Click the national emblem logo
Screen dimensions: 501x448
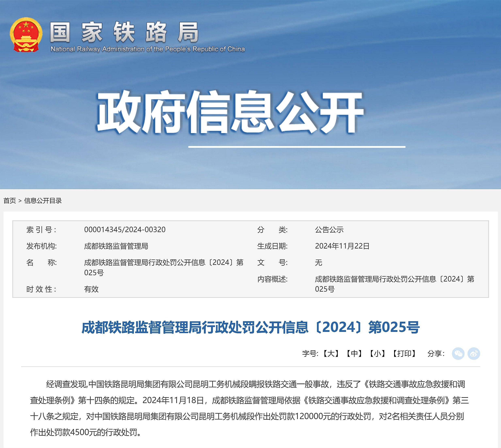coord(26,34)
